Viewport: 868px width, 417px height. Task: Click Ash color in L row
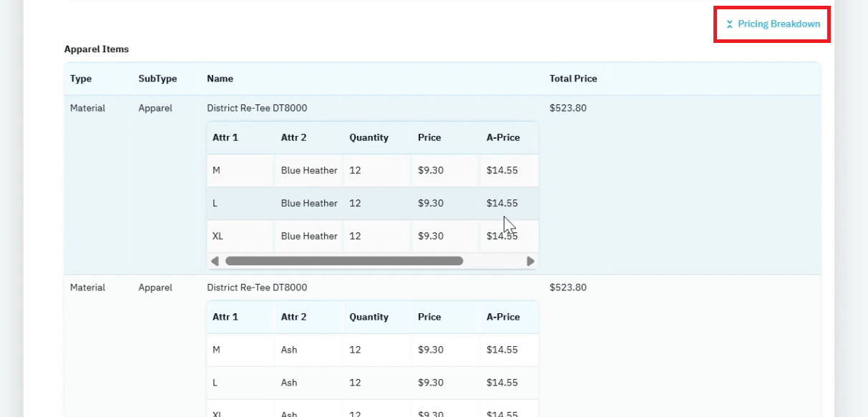(x=289, y=383)
